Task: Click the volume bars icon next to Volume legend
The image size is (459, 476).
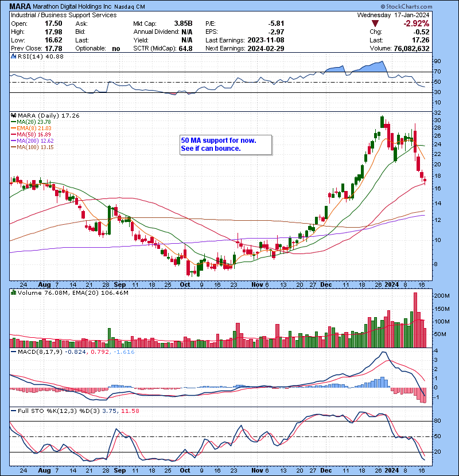Action: tap(13, 292)
